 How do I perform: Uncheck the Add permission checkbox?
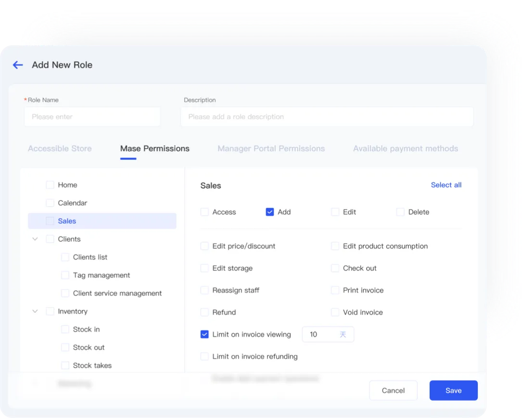pyautogui.click(x=270, y=212)
